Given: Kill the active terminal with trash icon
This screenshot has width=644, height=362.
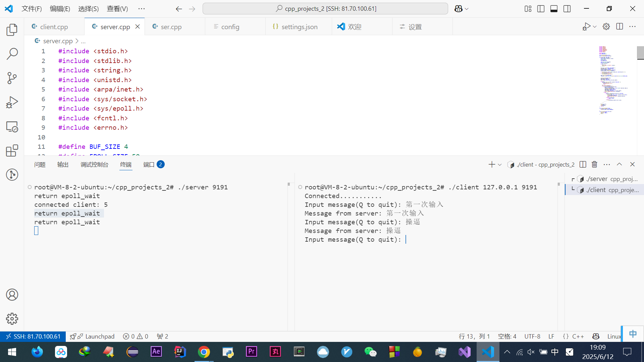Looking at the screenshot, I should click(x=594, y=164).
